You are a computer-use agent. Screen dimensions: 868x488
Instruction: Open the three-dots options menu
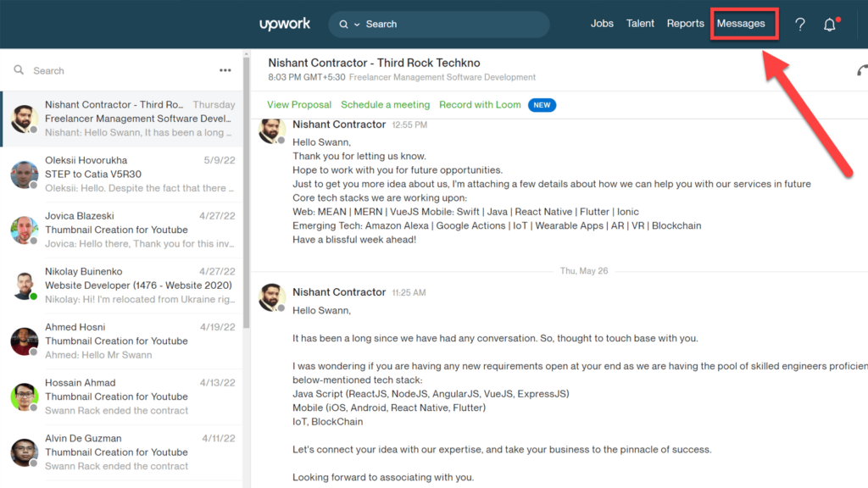pos(225,70)
